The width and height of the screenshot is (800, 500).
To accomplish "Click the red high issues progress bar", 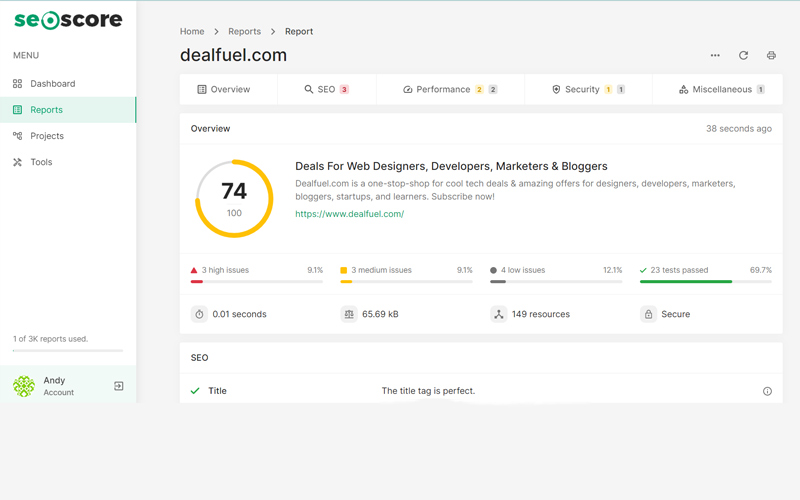I will pyautogui.click(x=257, y=281).
